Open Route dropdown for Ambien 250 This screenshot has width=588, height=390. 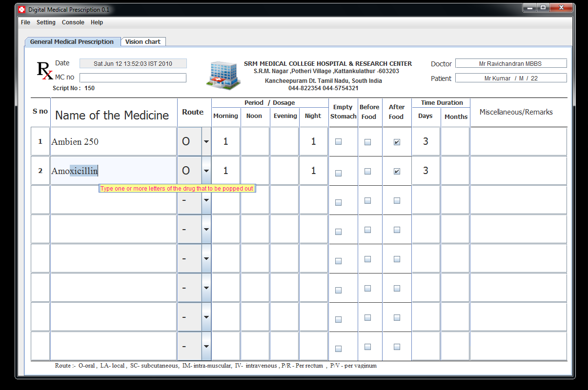[205, 141]
